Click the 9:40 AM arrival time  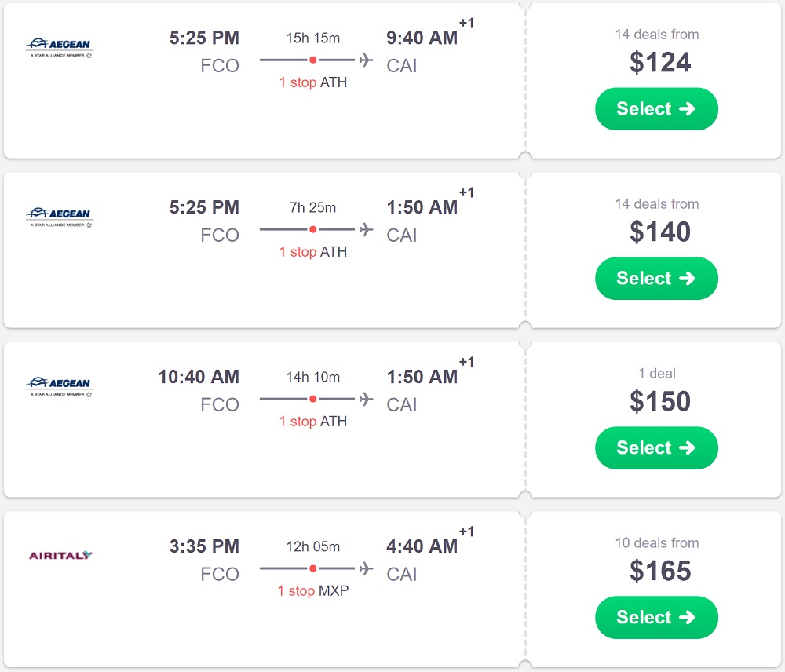(x=422, y=38)
